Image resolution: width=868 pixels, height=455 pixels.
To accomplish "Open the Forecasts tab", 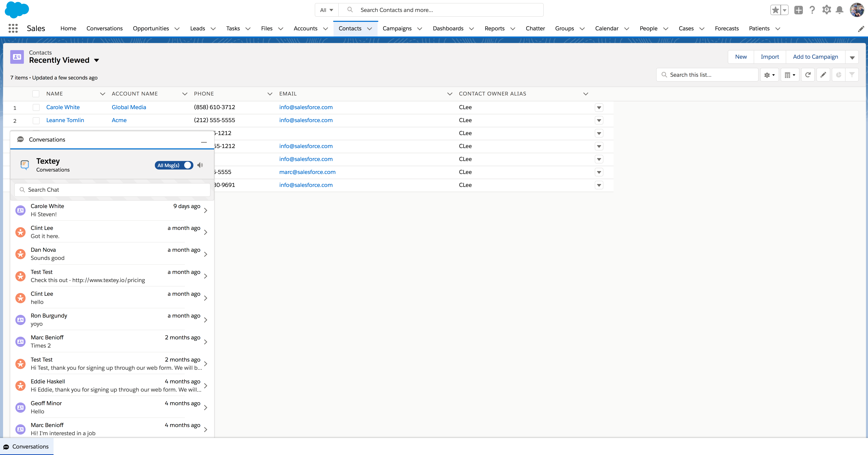I will pyautogui.click(x=726, y=28).
